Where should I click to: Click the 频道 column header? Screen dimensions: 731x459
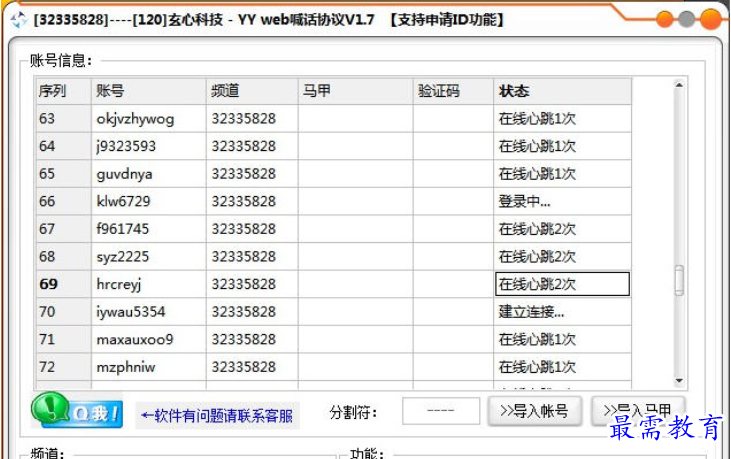(251, 91)
